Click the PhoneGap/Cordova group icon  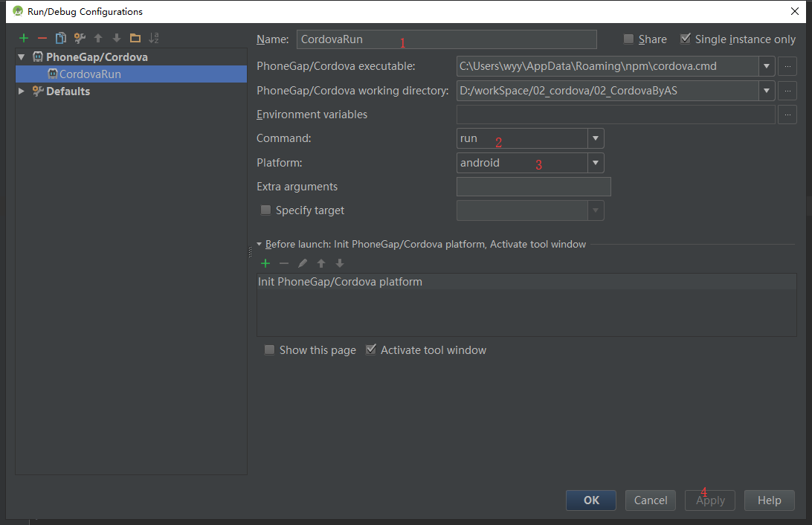coord(38,57)
